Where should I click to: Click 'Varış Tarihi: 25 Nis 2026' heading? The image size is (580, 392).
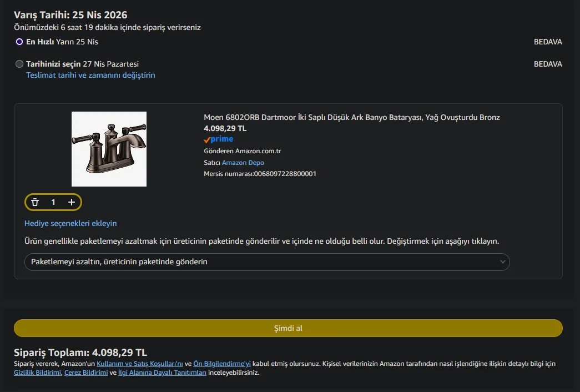[70, 15]
